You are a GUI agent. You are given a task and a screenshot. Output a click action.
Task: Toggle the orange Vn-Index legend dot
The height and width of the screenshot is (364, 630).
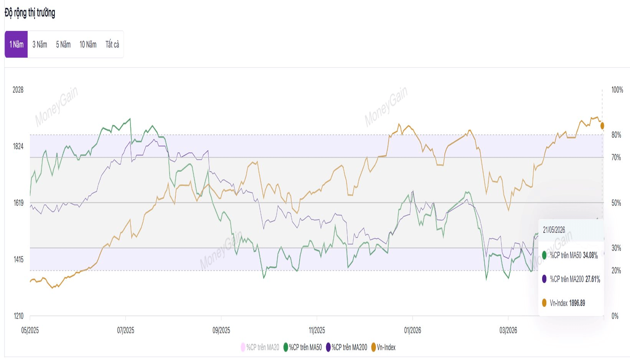373,348
